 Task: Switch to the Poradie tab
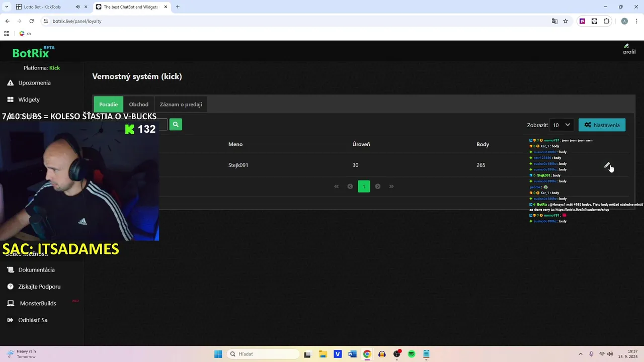(108, 104)
